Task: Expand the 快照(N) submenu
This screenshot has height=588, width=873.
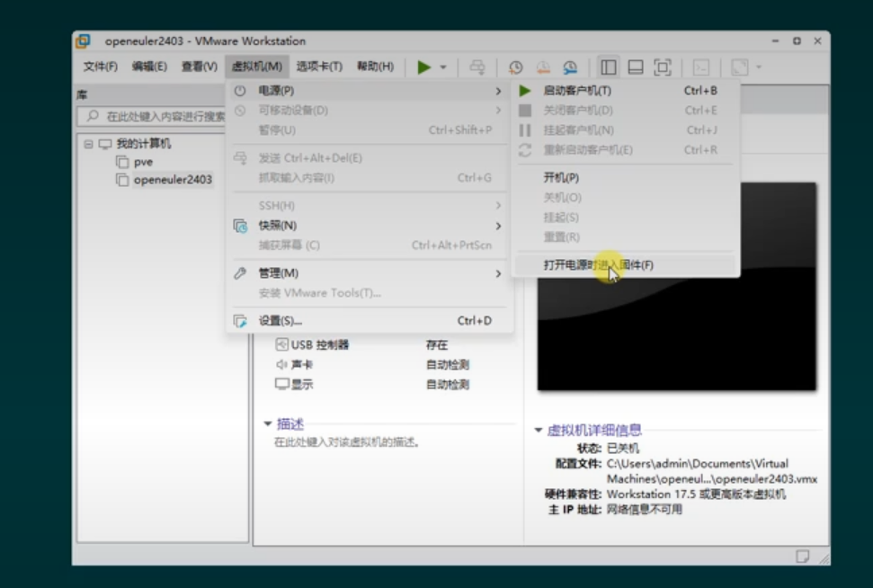Action: [x=368, y=226]
